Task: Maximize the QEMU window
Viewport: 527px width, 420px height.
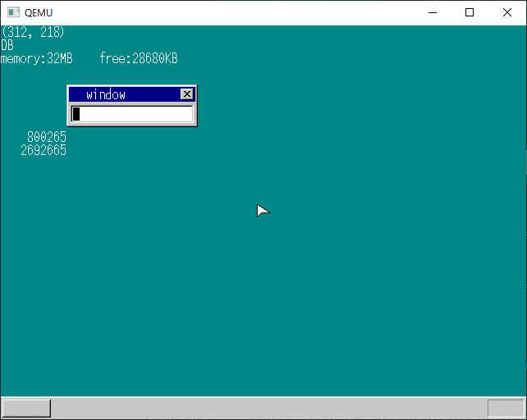Action: click(470, 12)
